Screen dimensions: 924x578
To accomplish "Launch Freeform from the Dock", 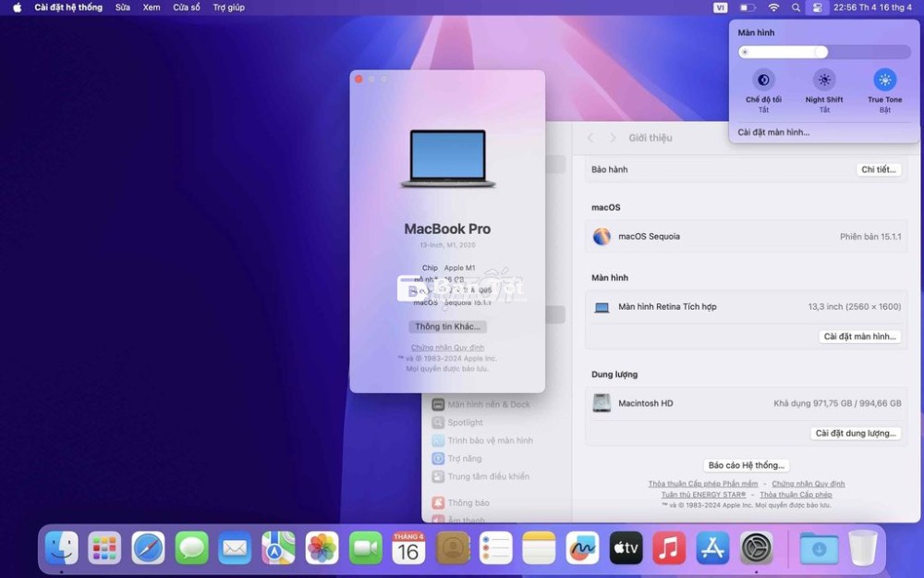I will point(582,547).
